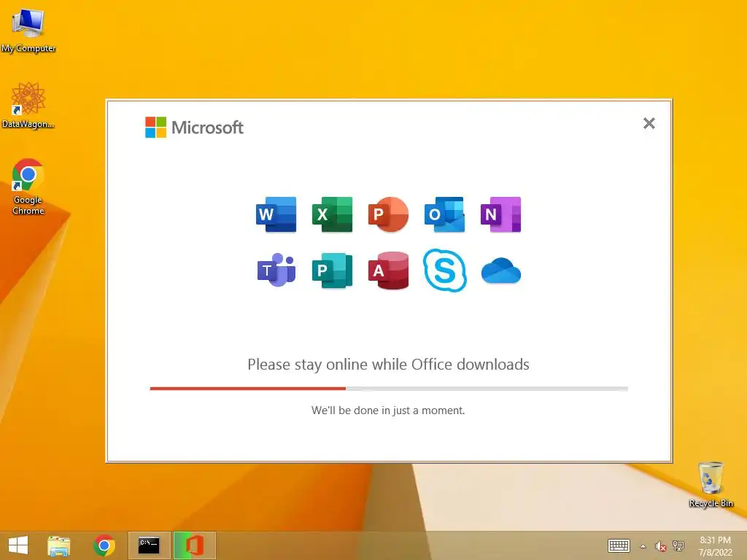This screenshot has height=560, width=747.
Task: Click the Publisher icon in the installer
Action: 332,271
